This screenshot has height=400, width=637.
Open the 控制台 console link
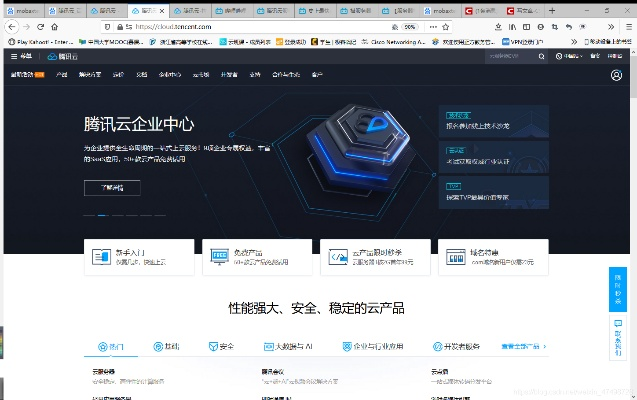click(x=615, y=56)
